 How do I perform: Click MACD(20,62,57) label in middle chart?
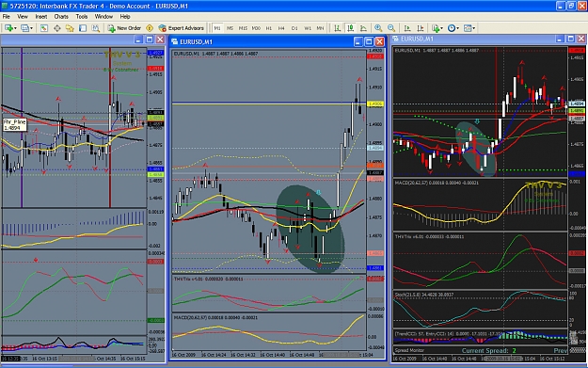coord(215,317)
